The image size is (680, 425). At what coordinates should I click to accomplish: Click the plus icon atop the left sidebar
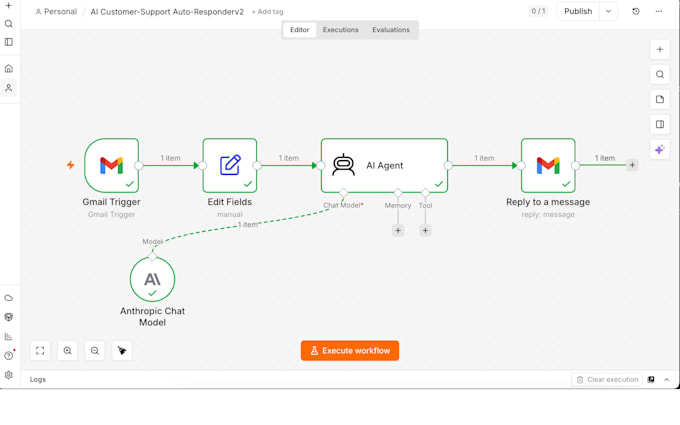8,6
